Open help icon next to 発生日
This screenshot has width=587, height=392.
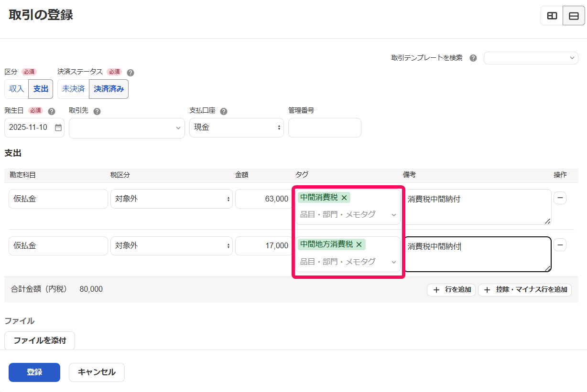tap(52, 111)
